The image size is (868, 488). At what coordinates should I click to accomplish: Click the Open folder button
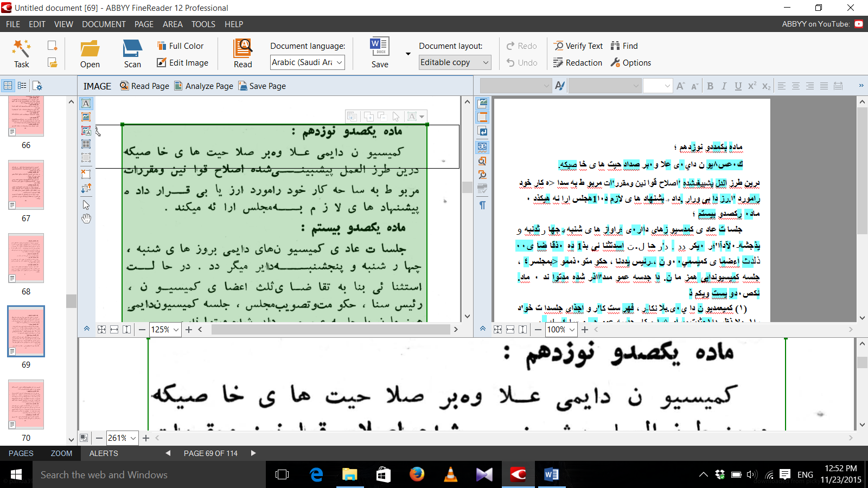pyautogui.click(x=90, y=54)
